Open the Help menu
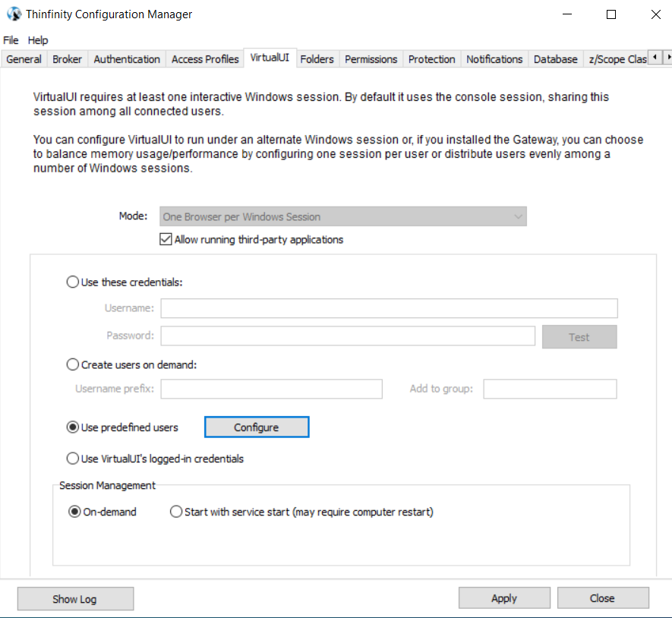Viewport: 672px width, 618px height. tap(38, 40)
